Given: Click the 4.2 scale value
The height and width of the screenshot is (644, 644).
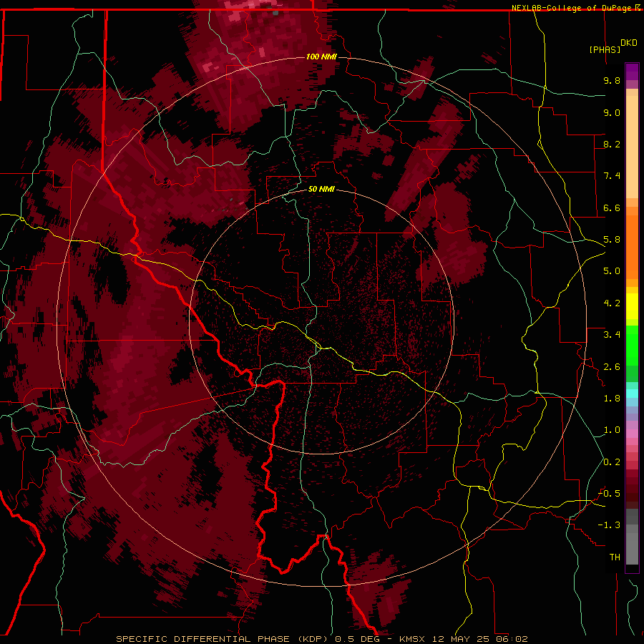Looking at the screenshot, I should tap(612, 303).
